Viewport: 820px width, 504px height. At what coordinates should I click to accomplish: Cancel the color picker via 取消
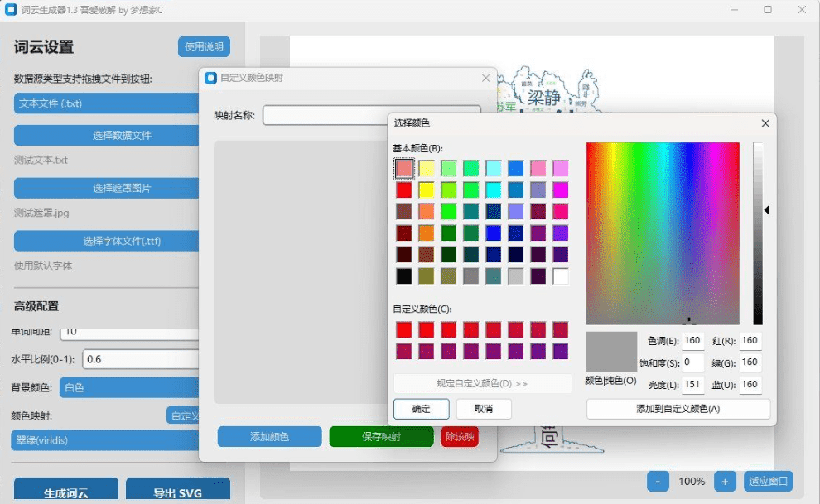coord(484,408)
